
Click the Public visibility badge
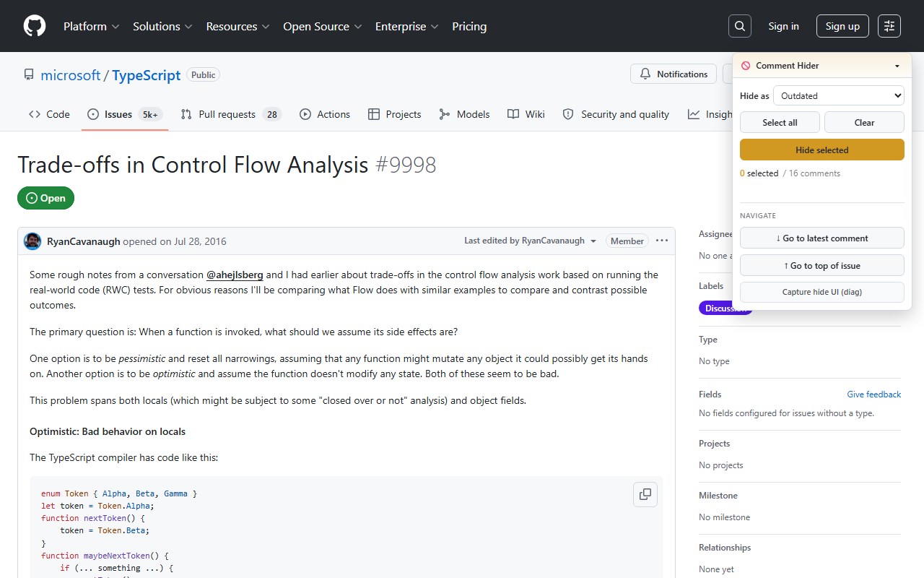coord(204,75)
